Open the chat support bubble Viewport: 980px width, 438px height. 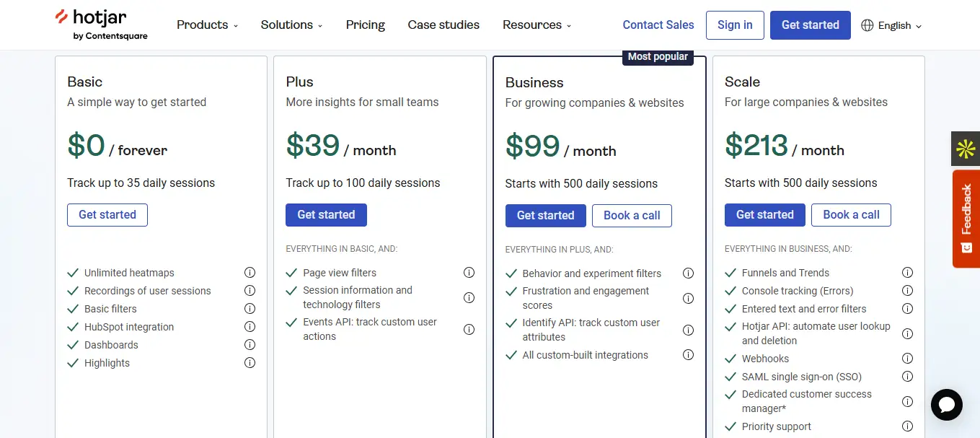point(946,405)
